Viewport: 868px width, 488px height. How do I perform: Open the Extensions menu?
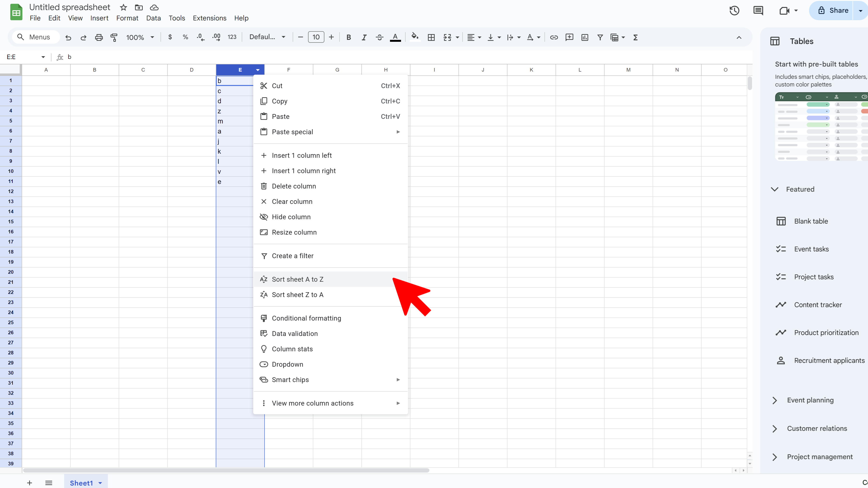pyautogui.click(x=210, y=18)
